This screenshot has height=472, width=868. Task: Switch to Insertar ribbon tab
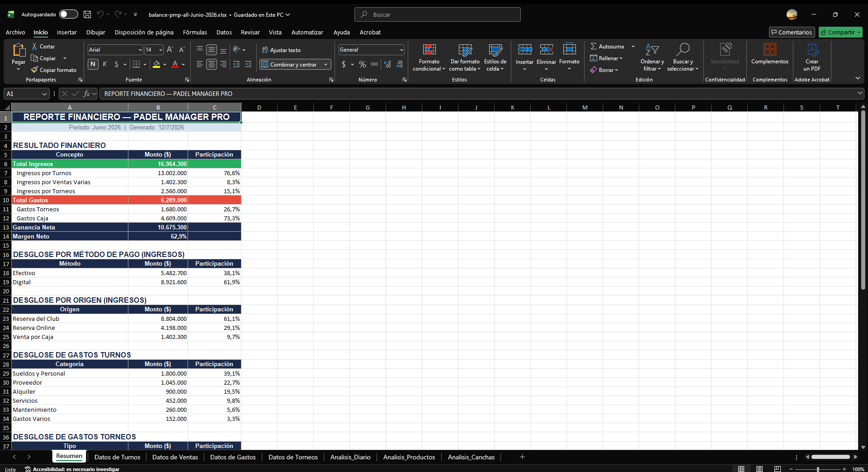(66, 32)
